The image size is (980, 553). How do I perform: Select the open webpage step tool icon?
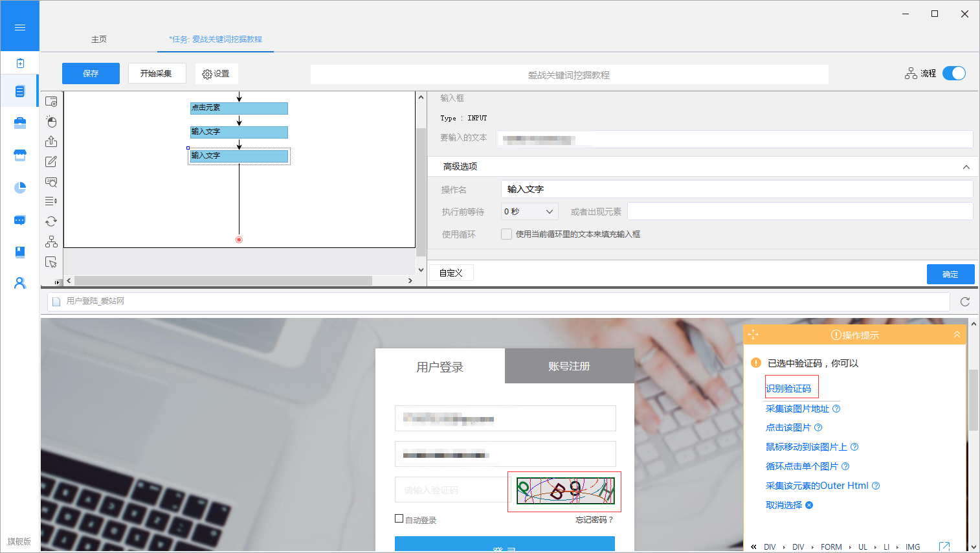click(x=51, y=102)
